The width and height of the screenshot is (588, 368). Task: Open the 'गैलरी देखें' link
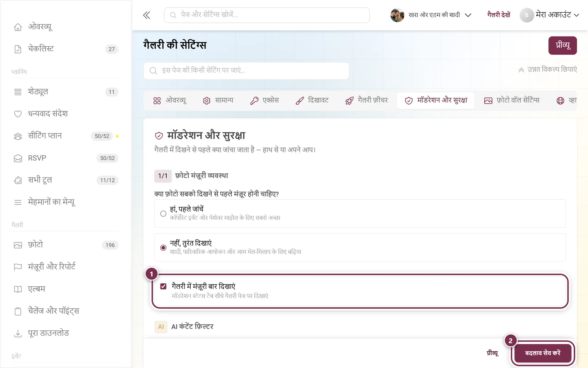click(499, 15)
